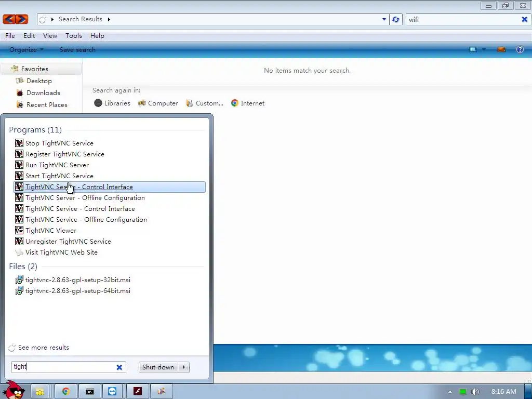The height and width of the screenshot is (399, 532).
Task: Click the change view icon
Action: tap(473, 49)
